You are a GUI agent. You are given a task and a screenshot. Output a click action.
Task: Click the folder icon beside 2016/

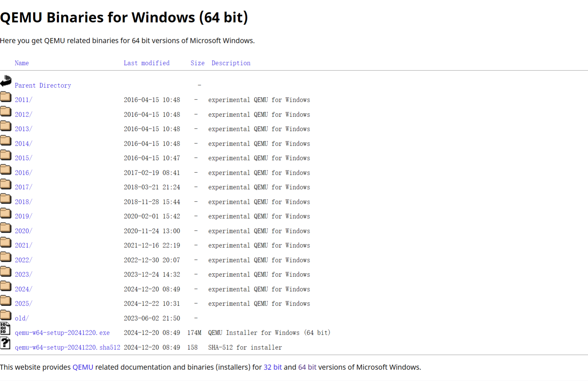[x=6, y=169]
